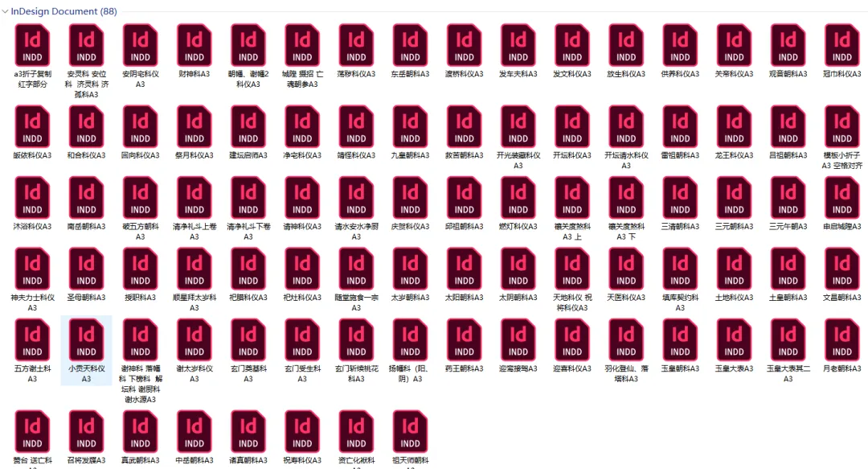The width and height of the screenshot is (868, 469).
Task: Click the file name 玉皇大表其二A3
Action: click(x=788, y=373)
